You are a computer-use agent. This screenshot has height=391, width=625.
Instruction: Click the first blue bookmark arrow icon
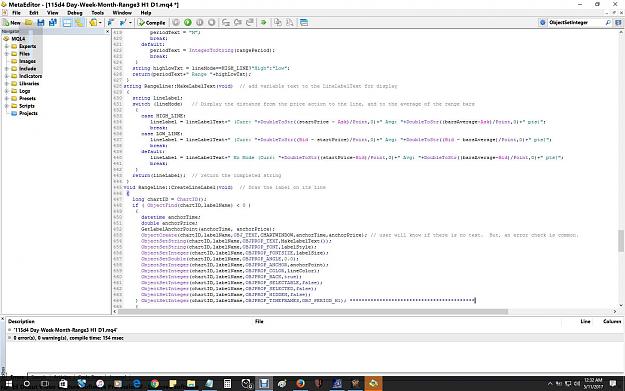(x=111, y=23)
